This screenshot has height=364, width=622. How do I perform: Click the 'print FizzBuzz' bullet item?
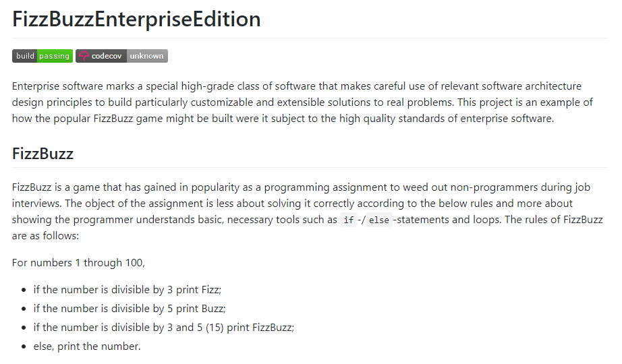[x=164, y=327]
